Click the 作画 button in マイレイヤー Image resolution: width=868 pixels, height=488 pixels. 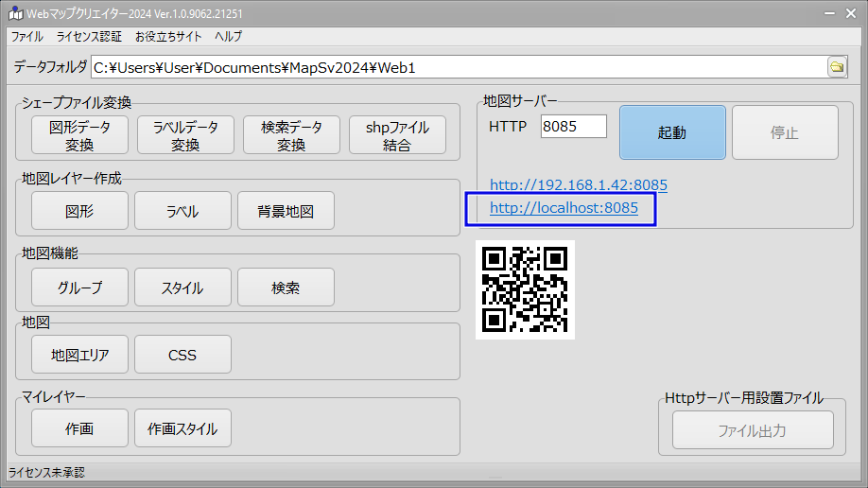[x=79, y=428]
